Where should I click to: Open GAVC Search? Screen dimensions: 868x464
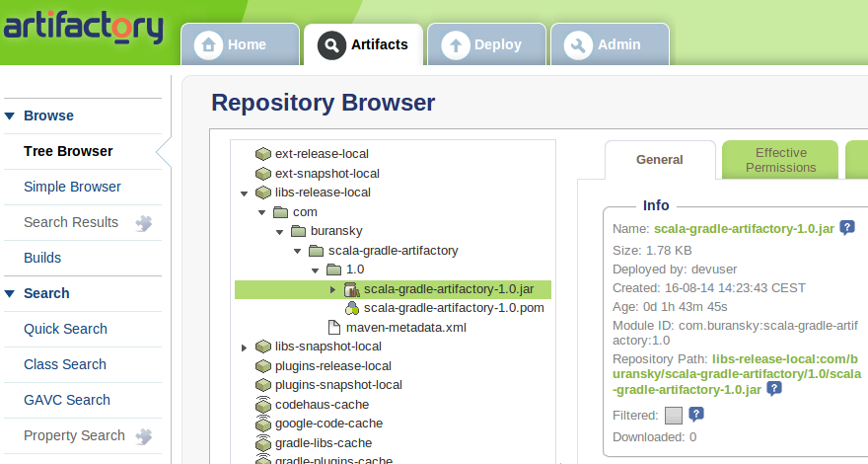(67, 400)
